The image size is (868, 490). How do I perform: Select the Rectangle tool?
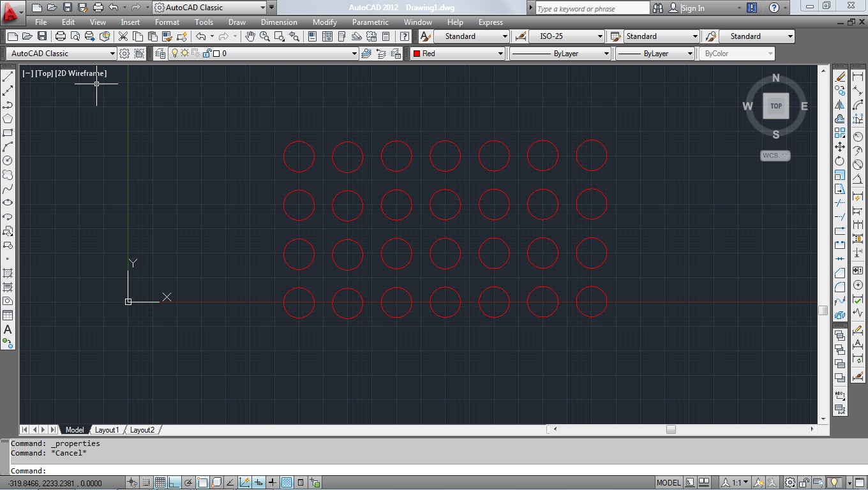8,133
